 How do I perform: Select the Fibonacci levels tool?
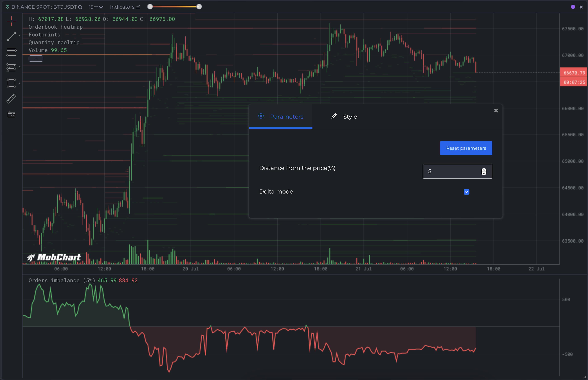[11, 67]
